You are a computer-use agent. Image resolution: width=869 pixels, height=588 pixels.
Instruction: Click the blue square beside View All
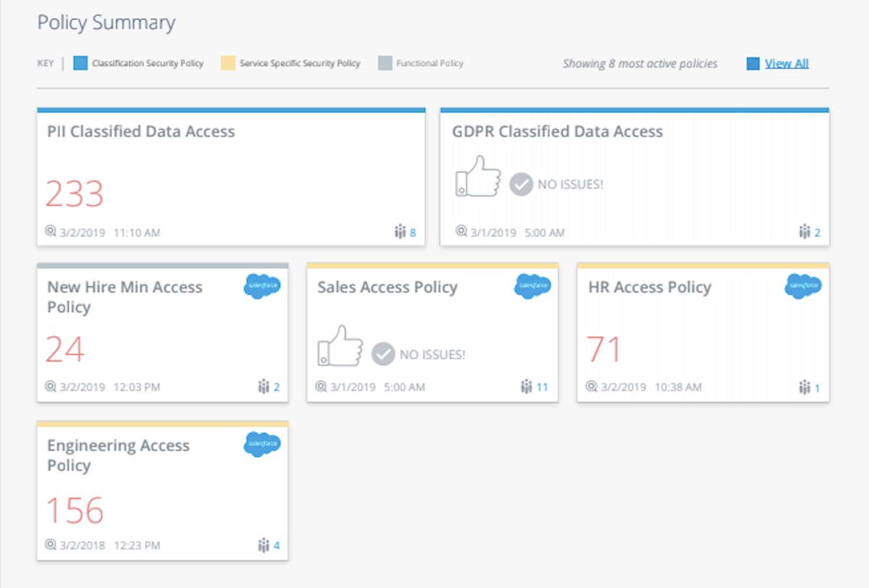[753, 64]
